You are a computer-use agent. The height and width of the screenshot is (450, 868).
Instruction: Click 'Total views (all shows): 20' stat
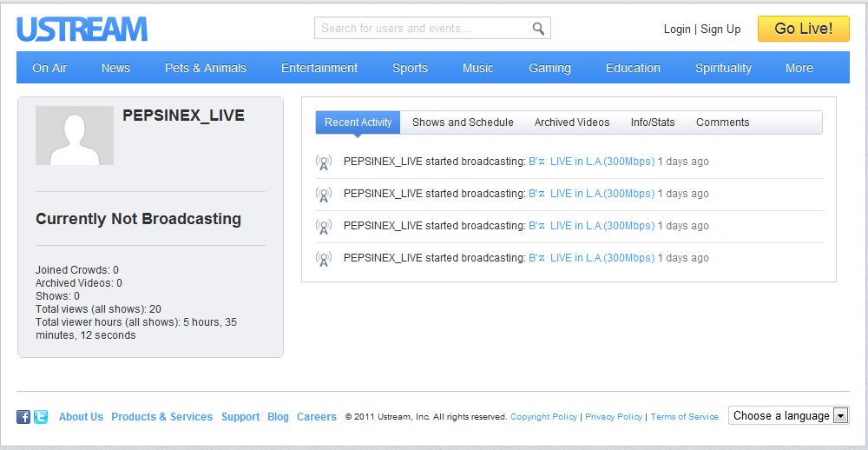pyautogui.click(x=99, y=309)
